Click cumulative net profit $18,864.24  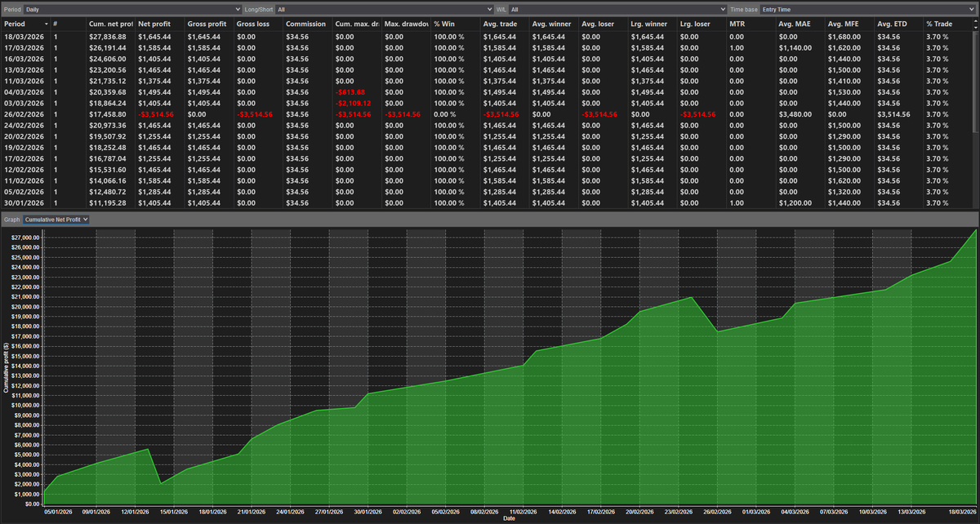point(108,103)
